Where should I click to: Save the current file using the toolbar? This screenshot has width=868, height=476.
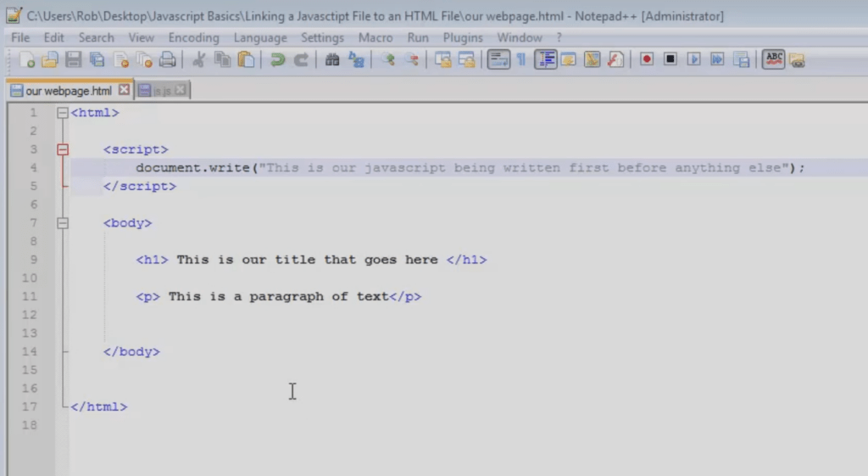73,59
